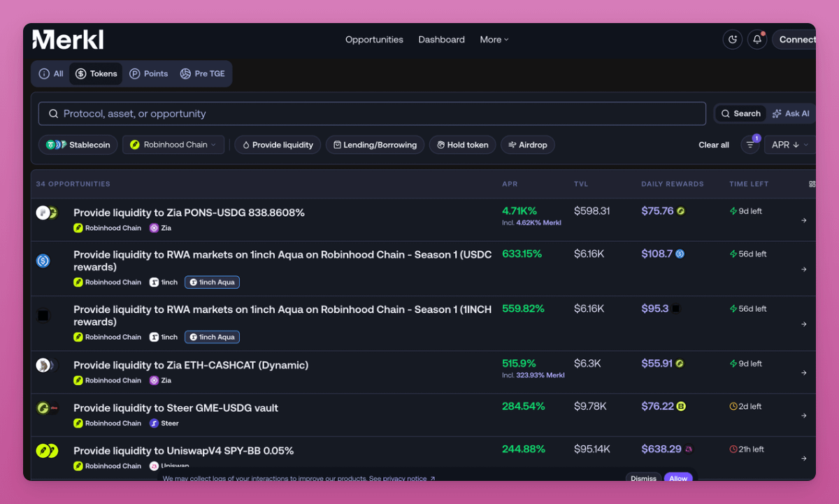
Task: Dismiss the log collection notice
Action: click(643, 478)
